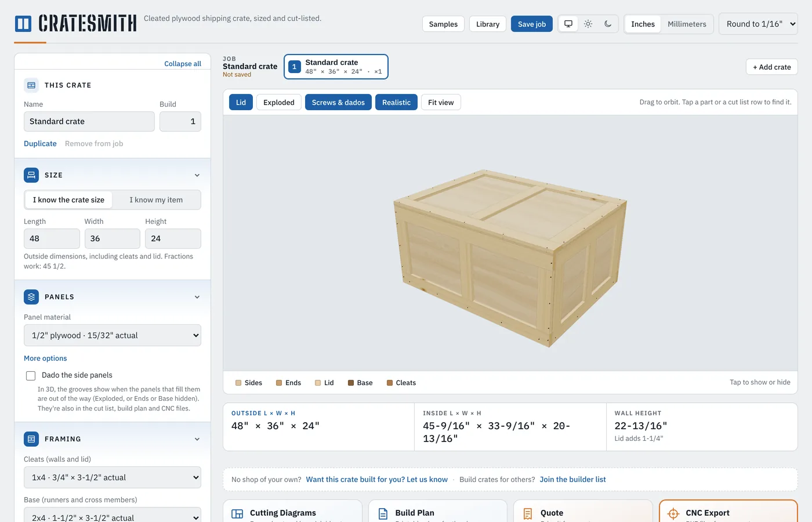Click the Height input field
This screenshot has height=522, width=812.
(173, 238)
